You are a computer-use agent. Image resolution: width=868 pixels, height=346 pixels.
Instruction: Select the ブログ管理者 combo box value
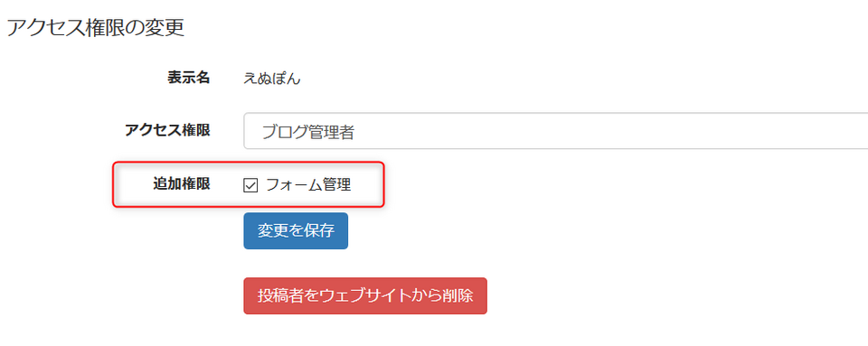(x=307, y=132)
